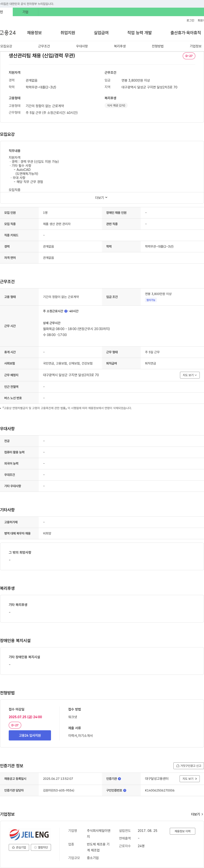Click the D-27 badge near the title
204x868 pixels.
coord(189,56)
